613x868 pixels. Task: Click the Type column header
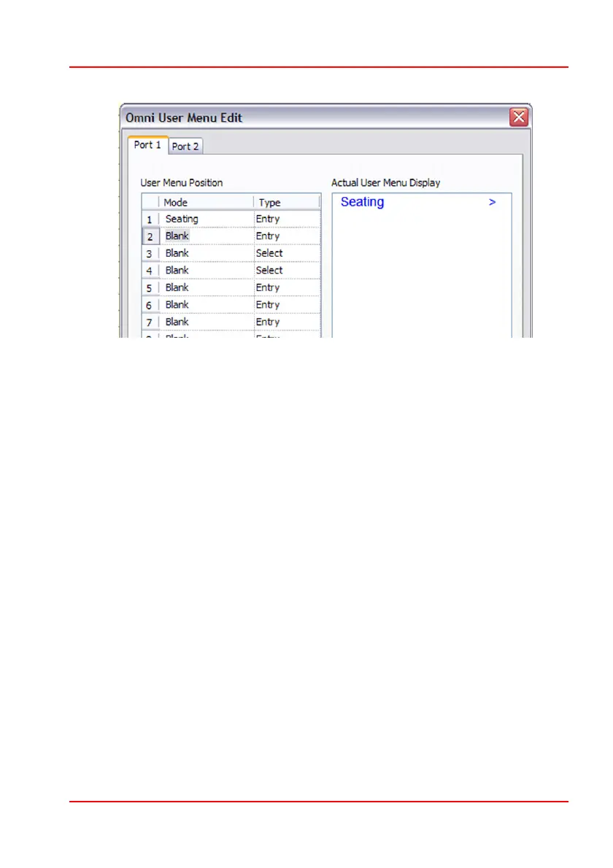click(286, 202)
